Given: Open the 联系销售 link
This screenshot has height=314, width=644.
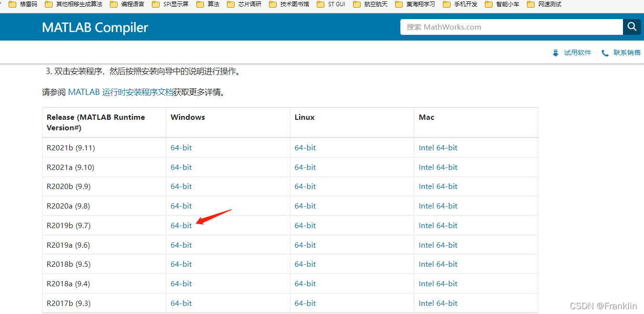Looking at the screenshot, I should 627,53.
